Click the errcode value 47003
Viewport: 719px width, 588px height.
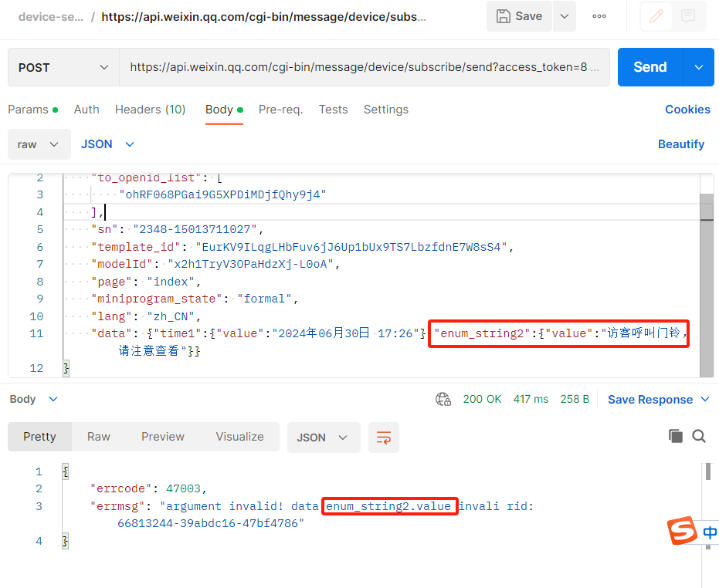point(183,488)
